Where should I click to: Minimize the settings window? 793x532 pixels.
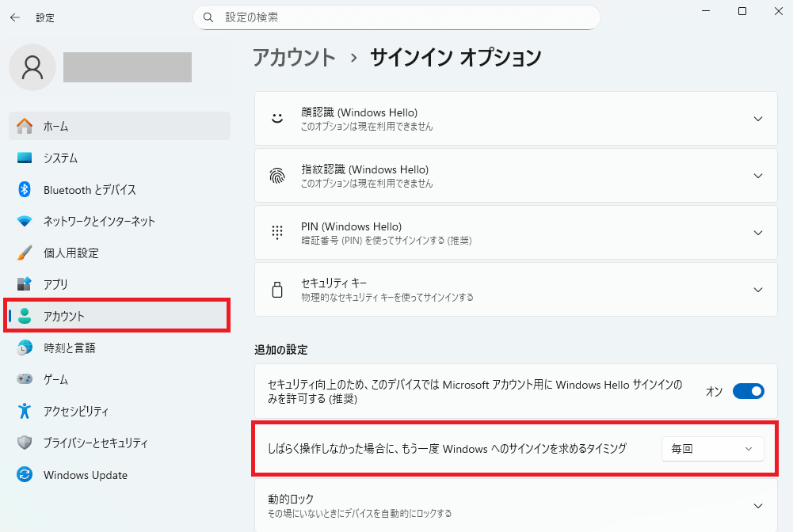[x=706, y=11]
